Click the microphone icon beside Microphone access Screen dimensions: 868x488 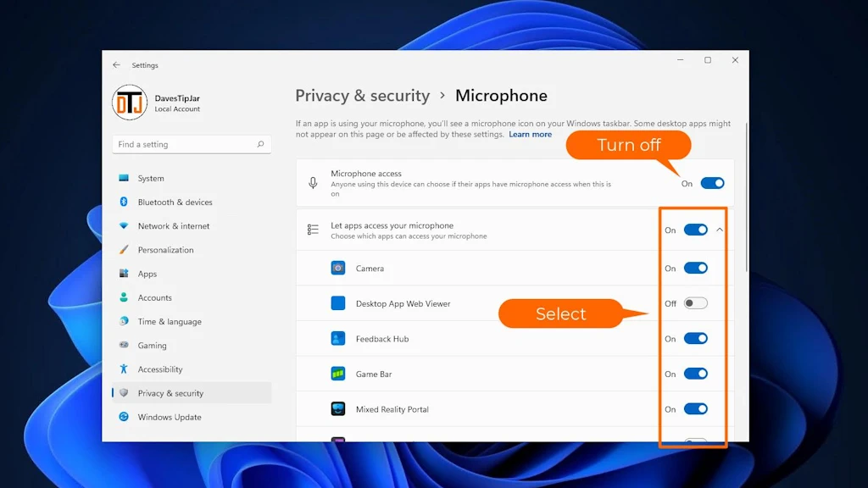[x=313, y=183]
